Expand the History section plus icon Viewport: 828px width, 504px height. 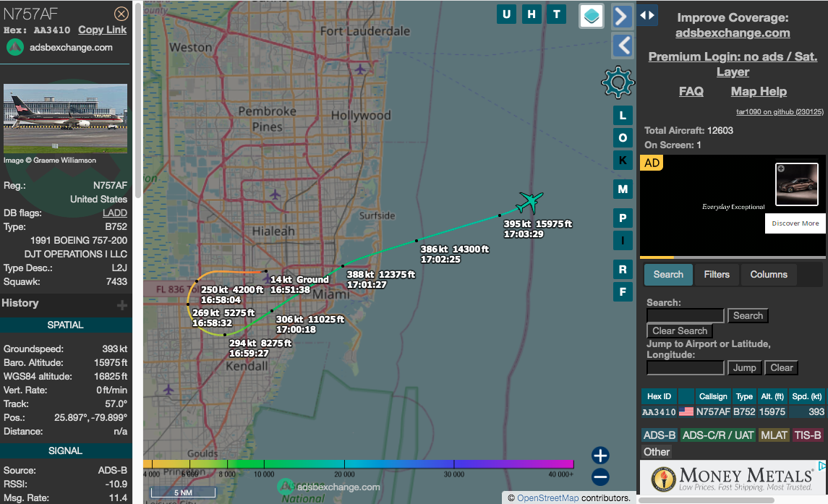pyautogui.click(x=122, y=305)
